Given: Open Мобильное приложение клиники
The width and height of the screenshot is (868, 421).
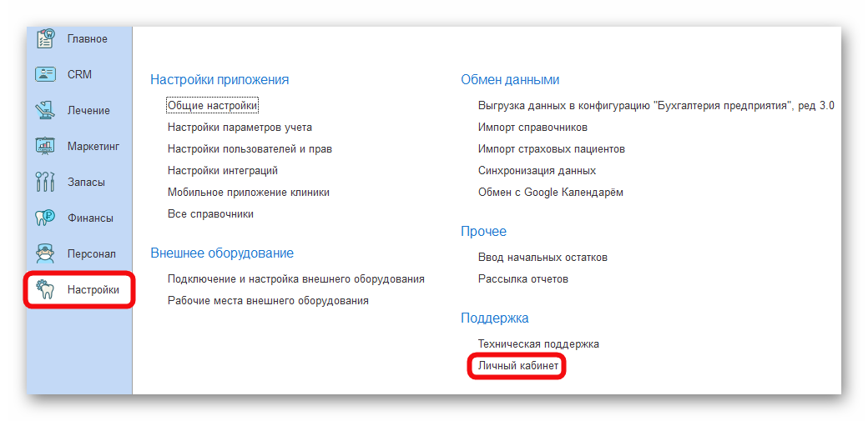Looking at the screenshot, I should pyautogui.click(x=249, y=193).
